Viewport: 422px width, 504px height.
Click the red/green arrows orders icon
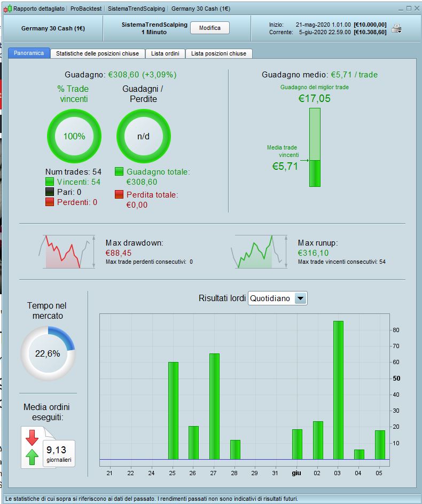tap(32, 447)
